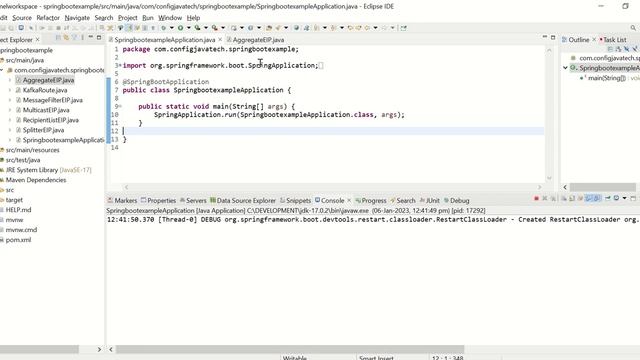Minimize the Project Explorer panel
The image size is (640, 360).
coord(91,37)
